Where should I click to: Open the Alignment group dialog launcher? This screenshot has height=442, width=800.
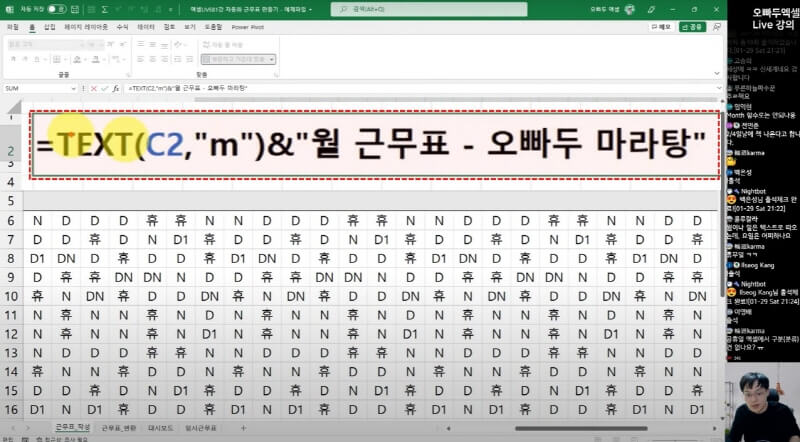tap(277, 75)
